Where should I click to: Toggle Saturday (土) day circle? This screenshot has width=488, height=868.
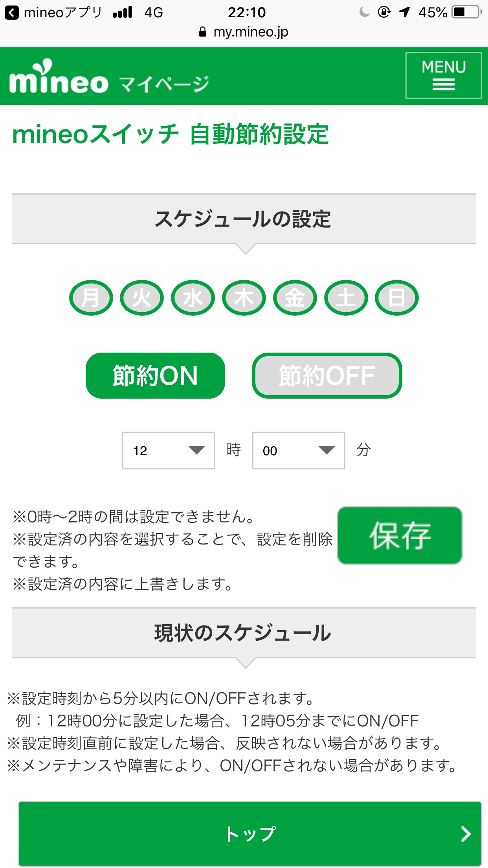pos(346,298)
